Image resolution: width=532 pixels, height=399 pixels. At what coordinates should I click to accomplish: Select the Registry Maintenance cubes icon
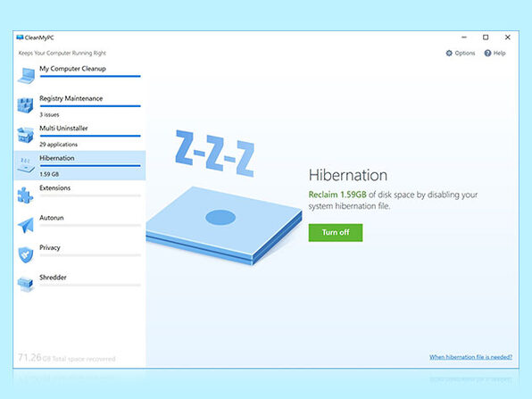[26, 105]
